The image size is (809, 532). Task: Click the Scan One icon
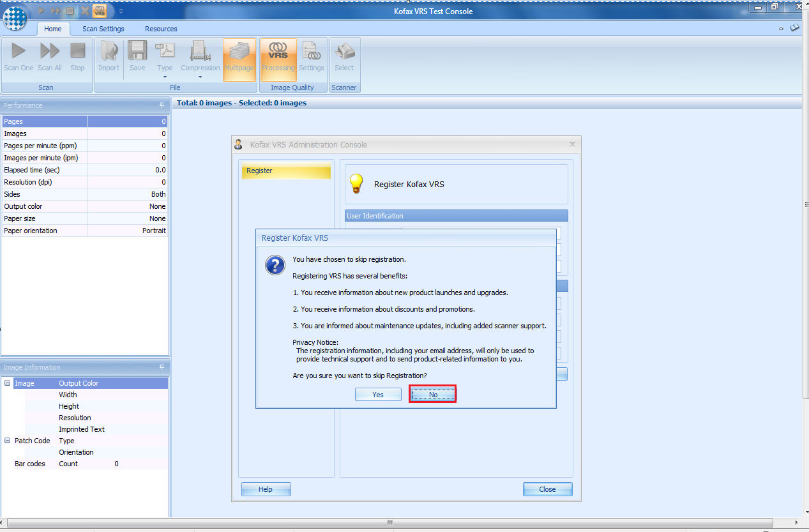(18, 56)
